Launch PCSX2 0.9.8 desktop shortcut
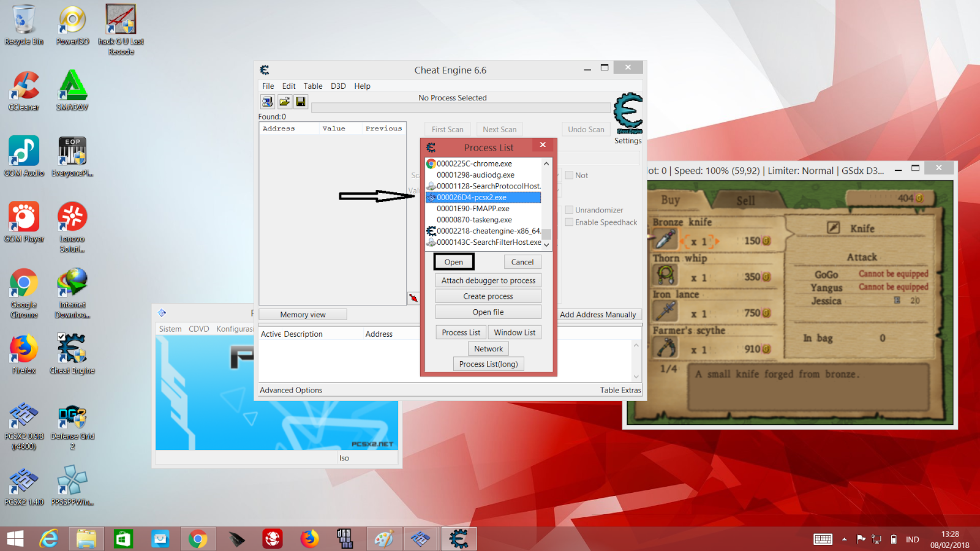The width and height of the screenshot is (980, 551). [x=24, y=427]
